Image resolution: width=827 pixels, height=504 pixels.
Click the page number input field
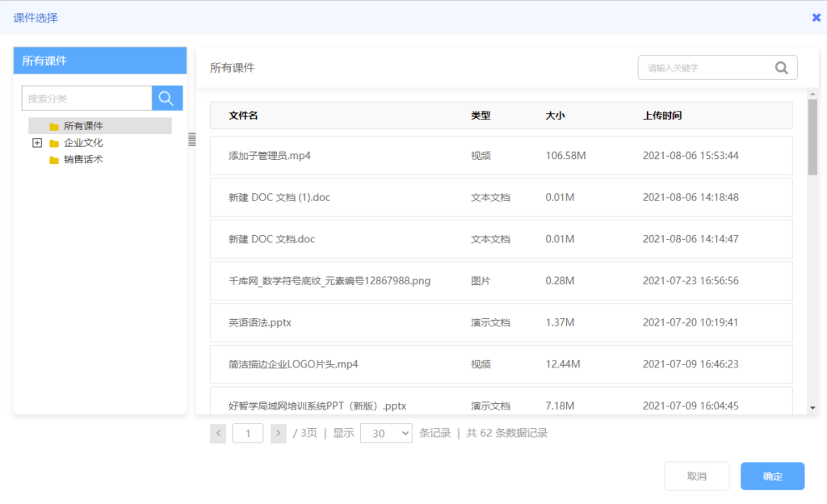click(248, 434)
